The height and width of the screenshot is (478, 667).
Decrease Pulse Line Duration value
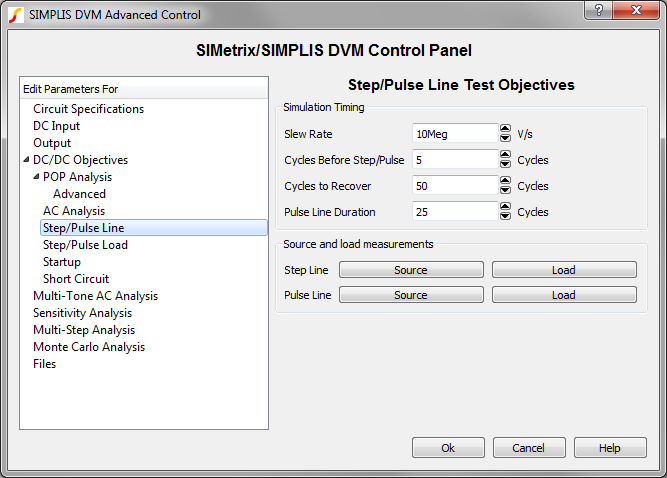505,216
